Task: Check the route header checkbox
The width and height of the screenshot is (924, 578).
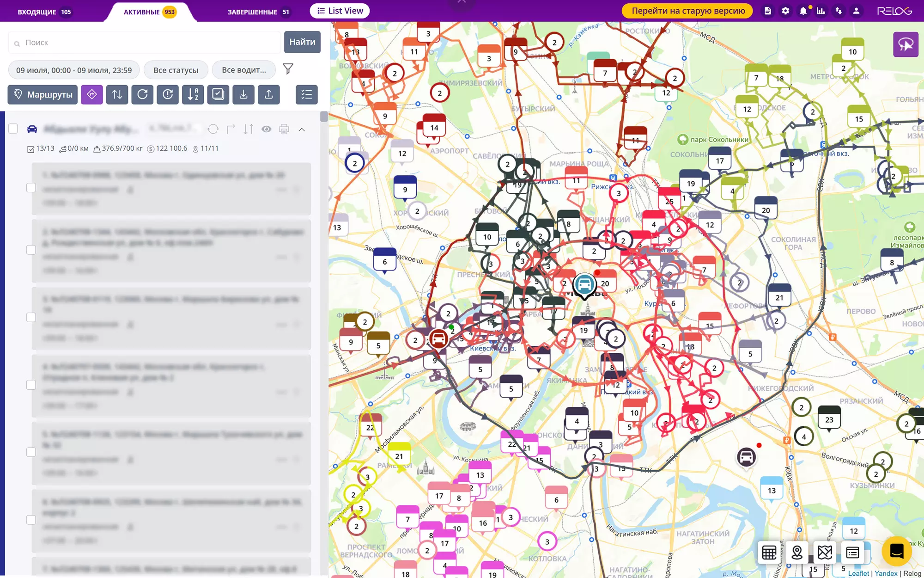Action: [13, 129]
